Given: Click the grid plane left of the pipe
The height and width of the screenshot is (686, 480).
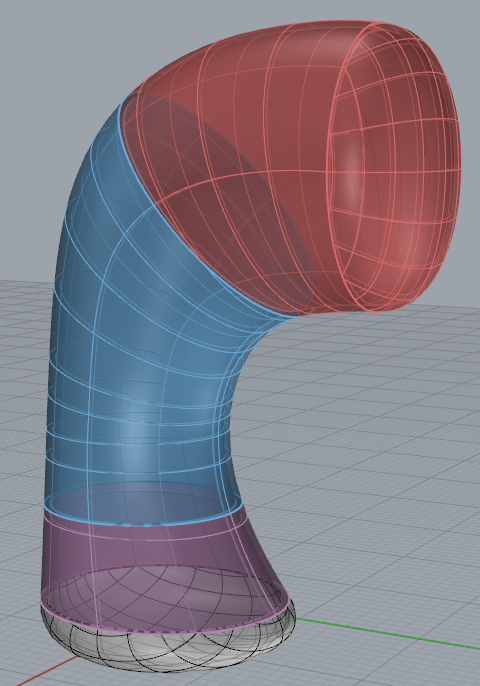Looking at the screenshot, I should (22, 438).
